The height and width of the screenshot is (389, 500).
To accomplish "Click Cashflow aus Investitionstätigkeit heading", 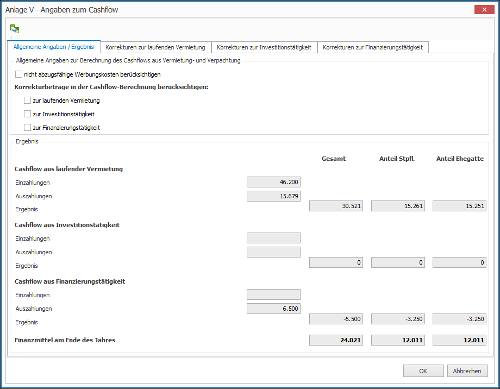I will point(67,225).
